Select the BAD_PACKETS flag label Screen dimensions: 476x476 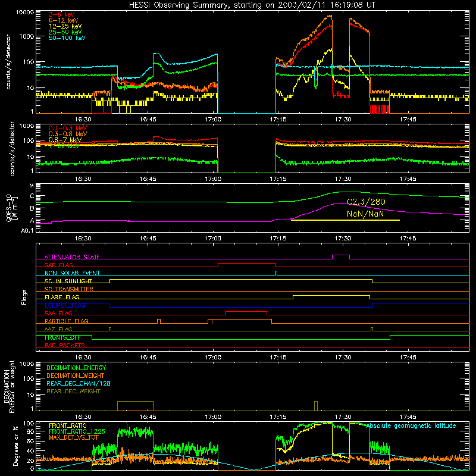[65, 345]
